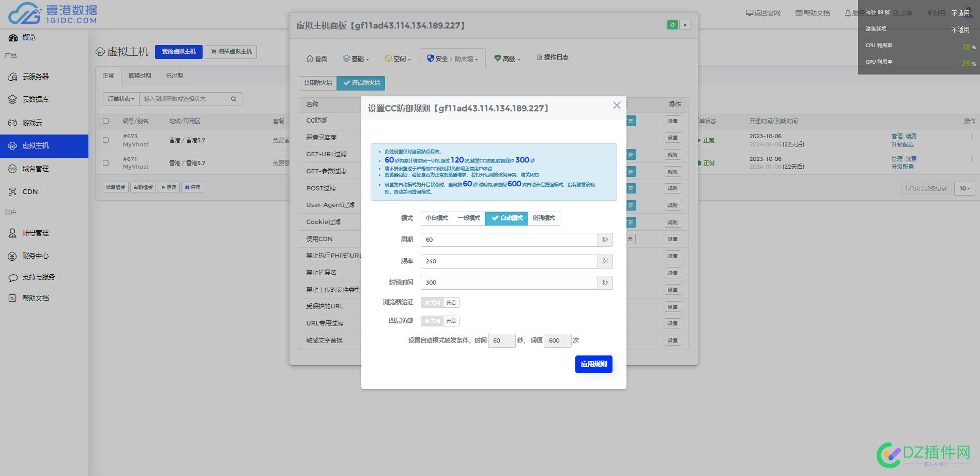Screen dimensions: 980x476
Task: Click the 频率 input field
Action: click(509, 262)
